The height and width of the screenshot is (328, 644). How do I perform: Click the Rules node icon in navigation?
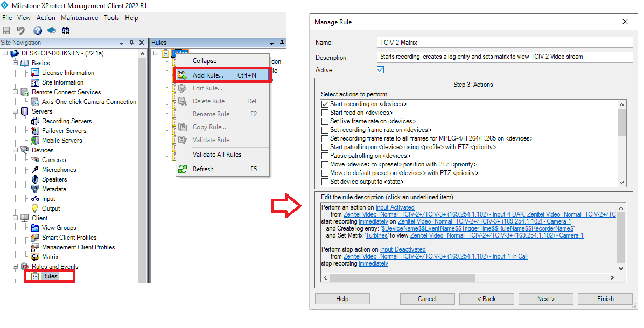coord(36,276)
